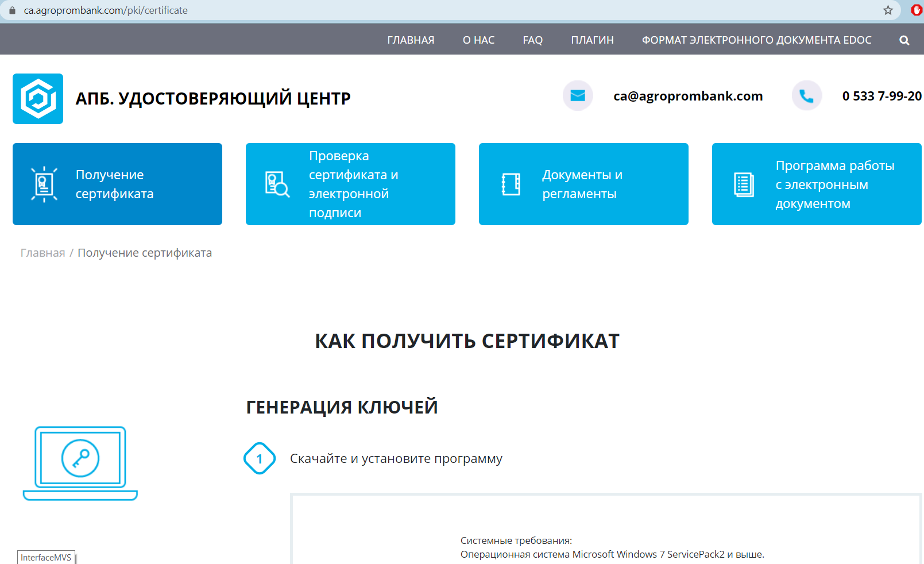Click the laptop with key illustration
Image resolution: width=924 pixels, height=564 pixels.
(80, 463)
